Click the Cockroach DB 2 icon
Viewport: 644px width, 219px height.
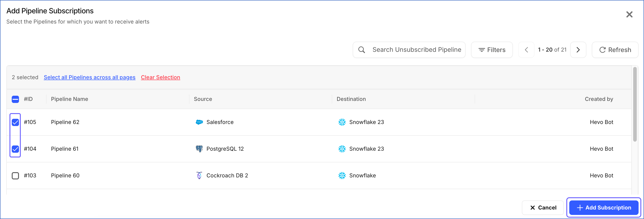pos(199,175)
